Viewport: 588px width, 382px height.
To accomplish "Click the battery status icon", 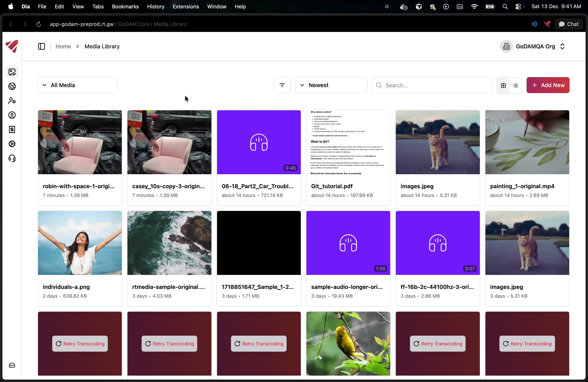I will pos(490,7).
